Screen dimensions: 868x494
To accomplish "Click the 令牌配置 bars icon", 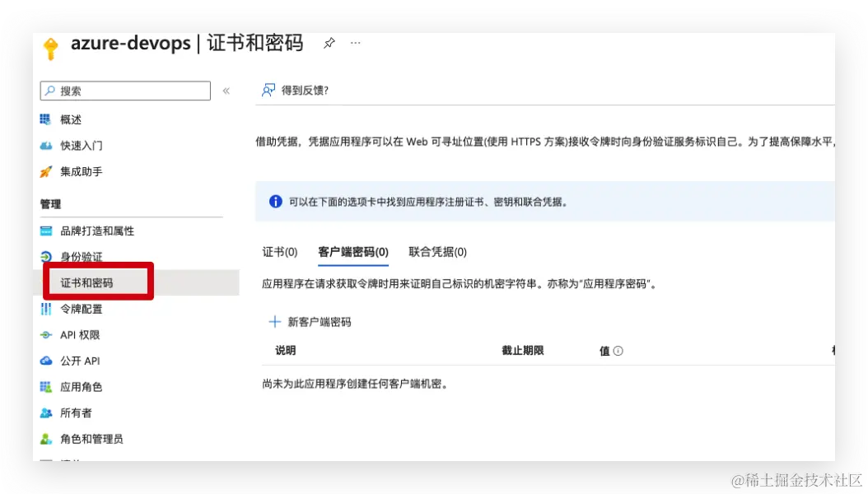I will point(46,309).
